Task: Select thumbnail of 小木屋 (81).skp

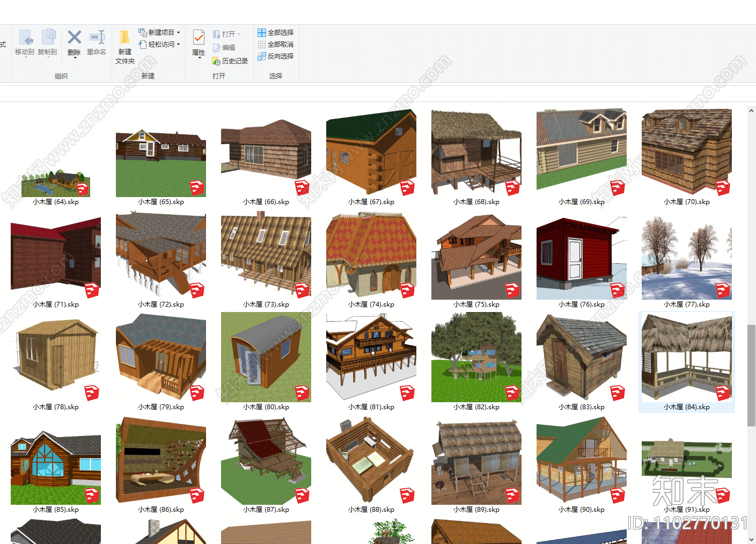Action: [371, 358]
